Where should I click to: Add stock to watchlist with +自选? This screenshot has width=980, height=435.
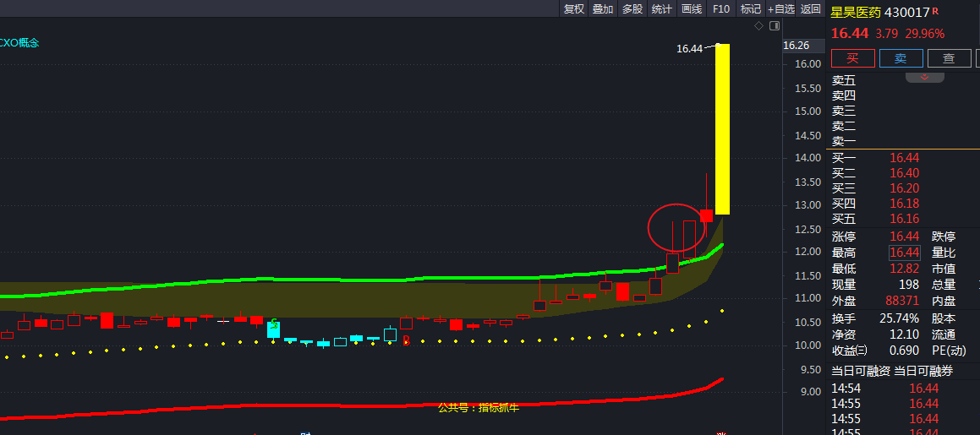coord(781,9)
